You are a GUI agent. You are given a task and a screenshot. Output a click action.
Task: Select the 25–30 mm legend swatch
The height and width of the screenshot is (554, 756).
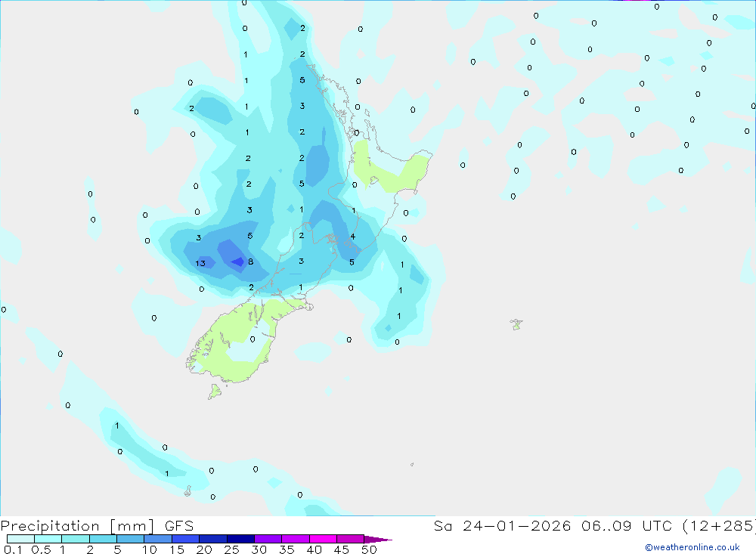click(240, 539)
